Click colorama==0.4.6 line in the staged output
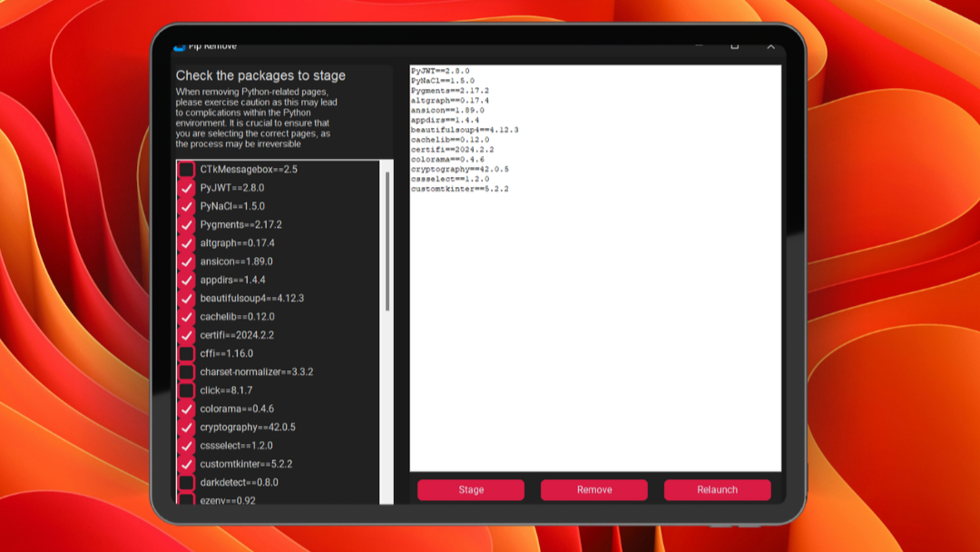This screenshot has height=552, width=980. (x=446, y=160)
